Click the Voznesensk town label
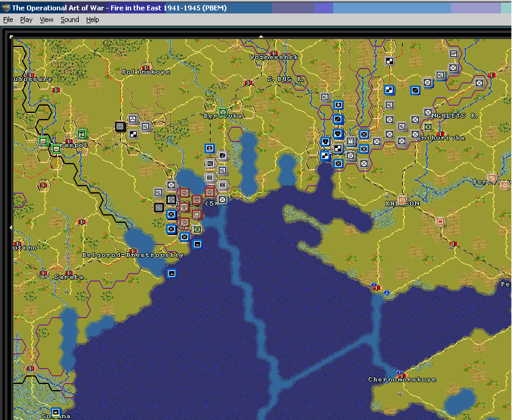512x420 pixels. (x=274, y=57)
